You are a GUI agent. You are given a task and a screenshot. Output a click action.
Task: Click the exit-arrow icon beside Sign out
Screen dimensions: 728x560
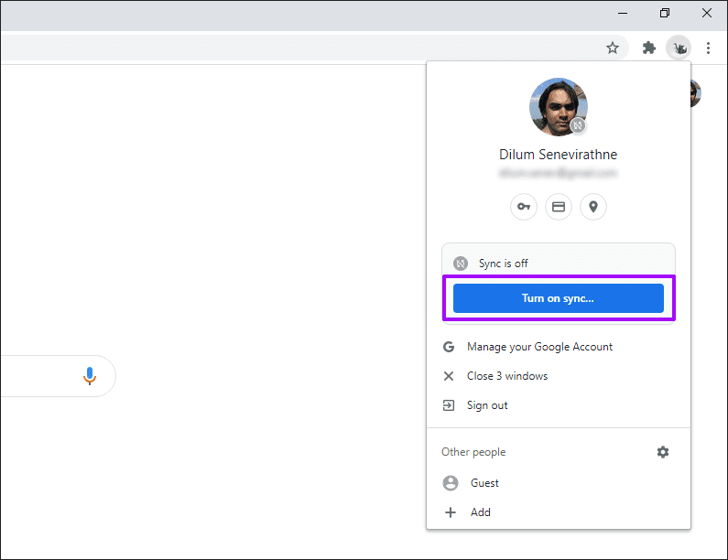tap(449, 405)
